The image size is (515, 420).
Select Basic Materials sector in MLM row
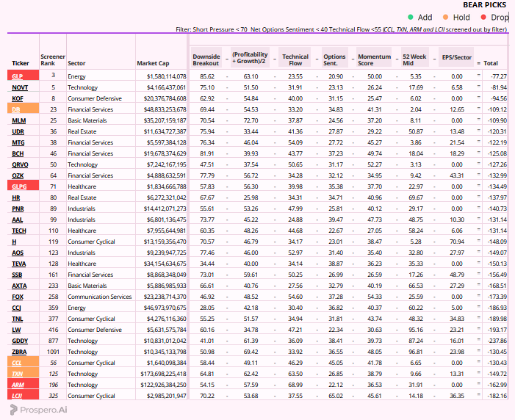click(87, 120)
